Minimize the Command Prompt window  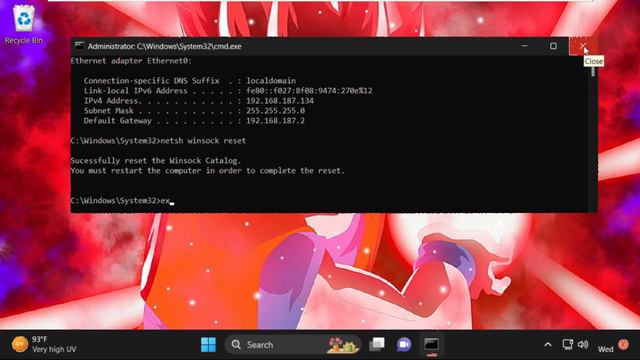click(x=524, y=46)
